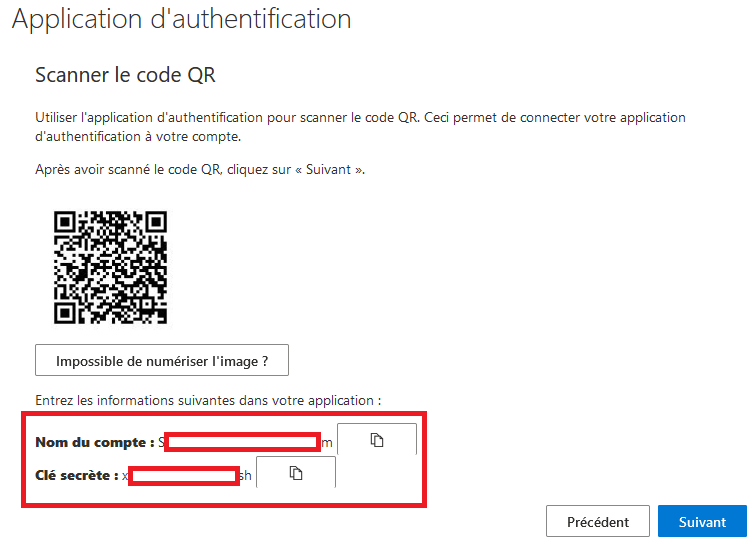Click the "Scanner le code QR" heading
Screen dimensions: 756x545
(125, 75)
